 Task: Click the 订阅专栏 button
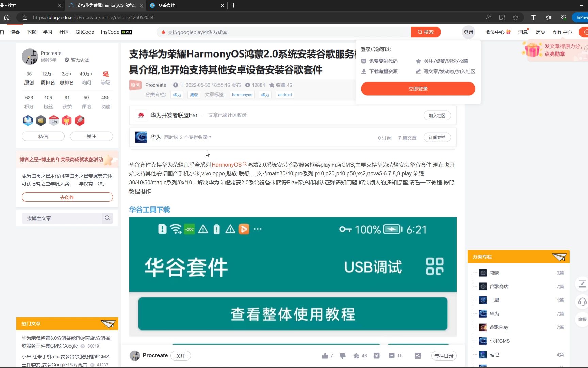[x=437, y=137]
